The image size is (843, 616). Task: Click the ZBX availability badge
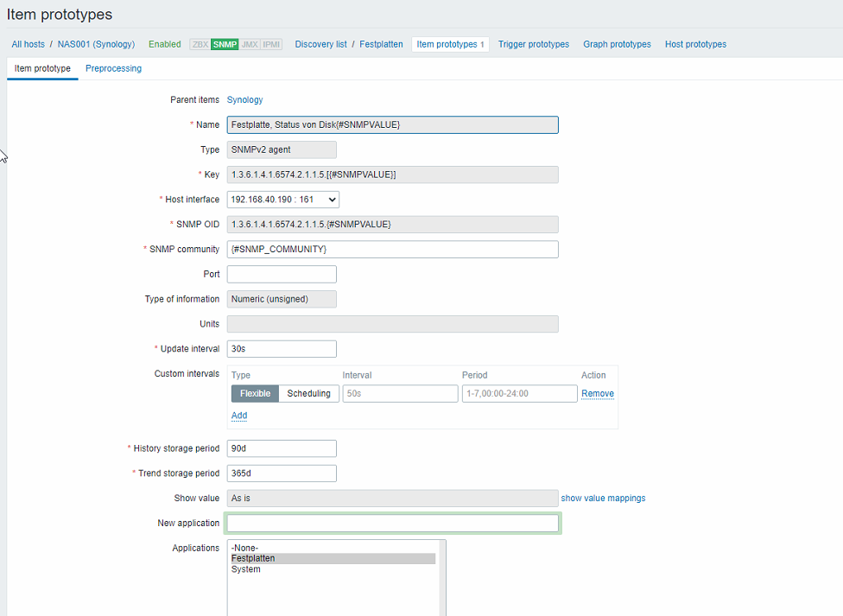[x=200, y=44]
